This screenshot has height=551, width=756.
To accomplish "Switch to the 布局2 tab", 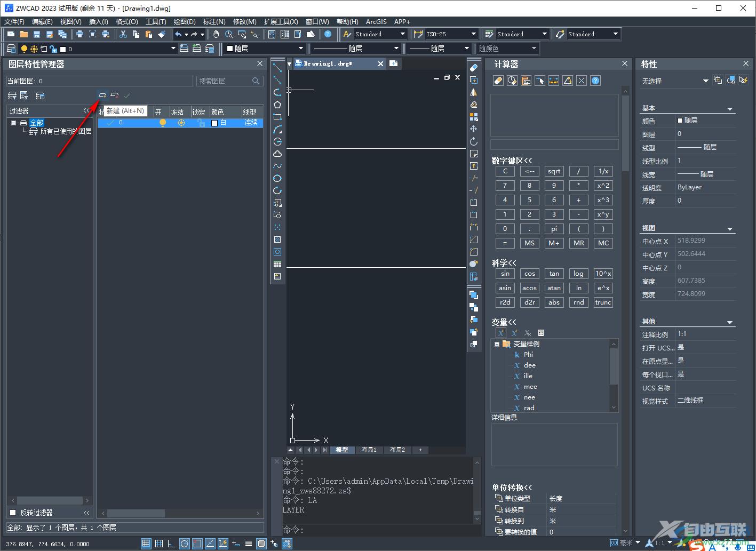I will (397, 450).
